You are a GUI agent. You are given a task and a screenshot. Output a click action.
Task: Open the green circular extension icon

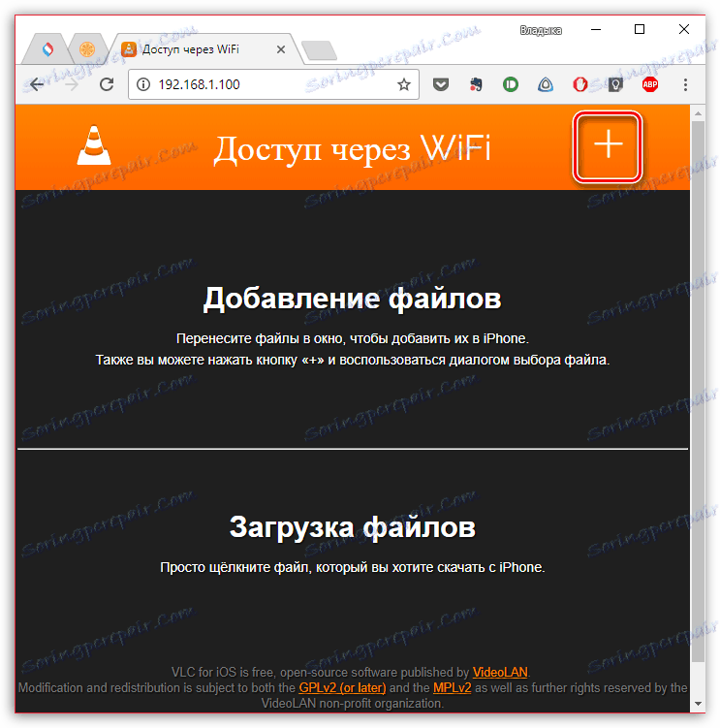(x=511, y=84)
